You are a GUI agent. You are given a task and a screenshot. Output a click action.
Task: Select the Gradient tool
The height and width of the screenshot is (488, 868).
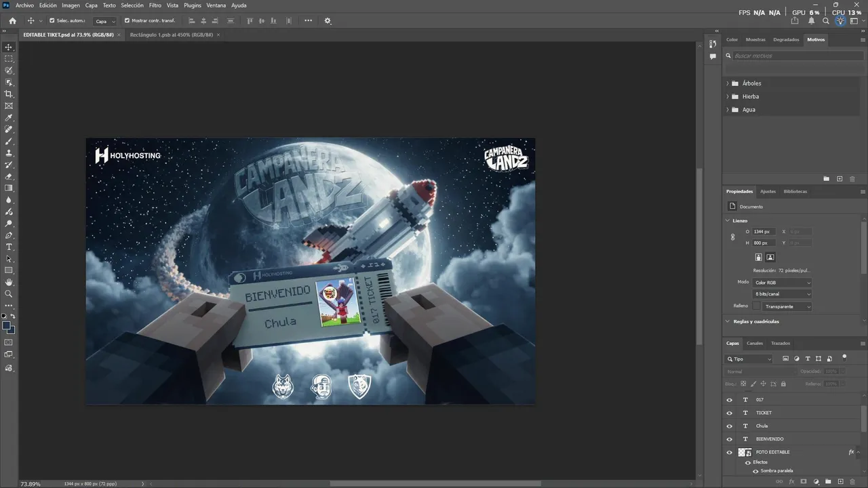9,188
